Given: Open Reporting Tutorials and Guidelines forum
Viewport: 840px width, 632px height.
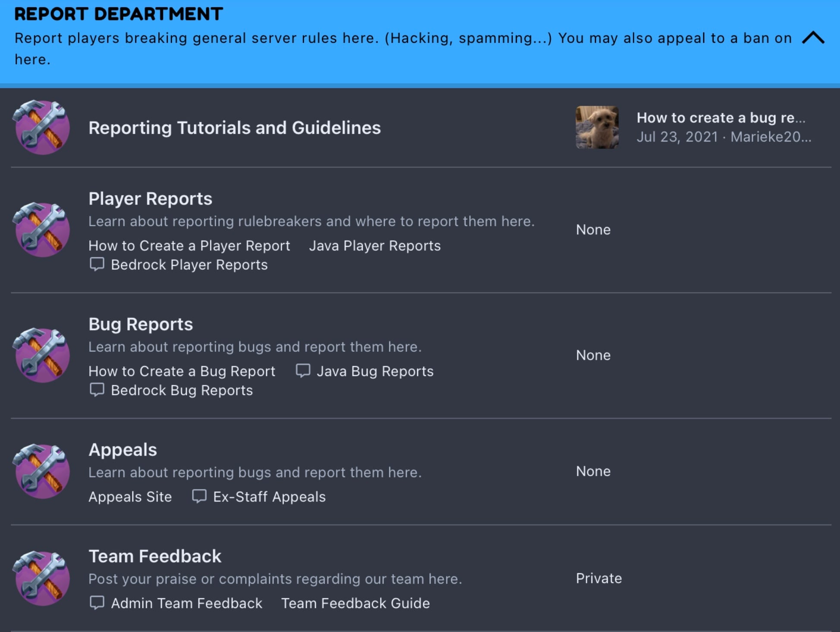Looking at the screenshot, I should coord(235,128).
